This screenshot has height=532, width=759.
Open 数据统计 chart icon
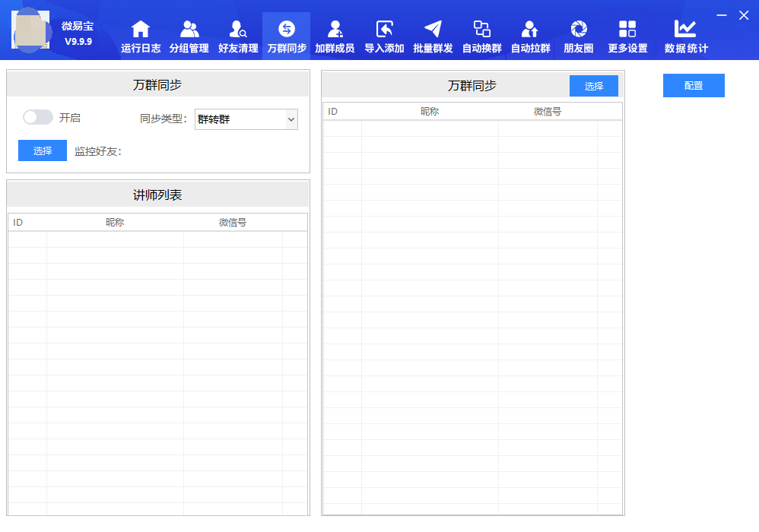[685, 30]
